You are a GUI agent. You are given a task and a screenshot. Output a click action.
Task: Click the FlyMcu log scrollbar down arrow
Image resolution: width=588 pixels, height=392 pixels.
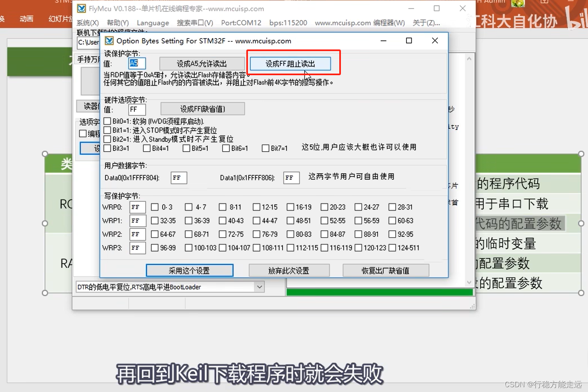[469, 282]
